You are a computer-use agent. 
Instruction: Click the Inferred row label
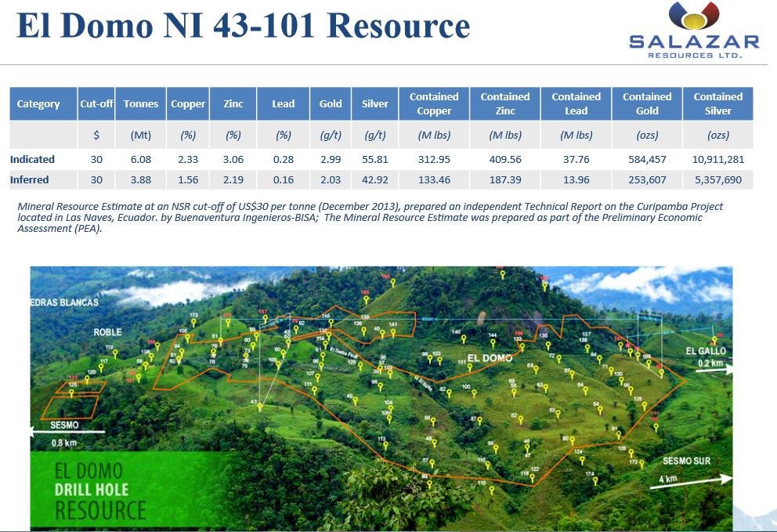(30, 180)
